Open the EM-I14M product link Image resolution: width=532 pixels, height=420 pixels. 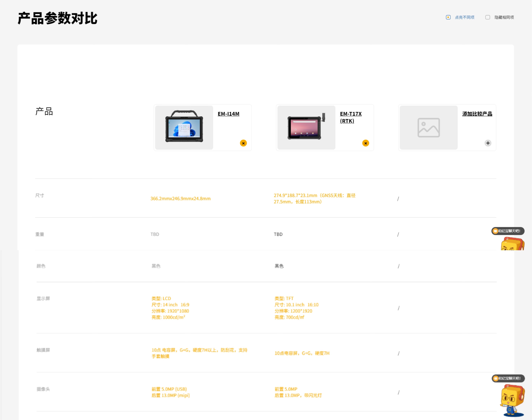[229, 114]
